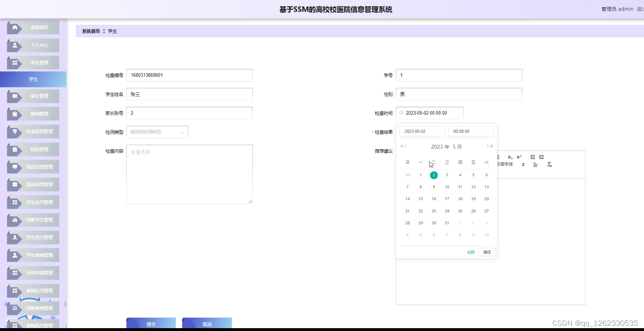This screenshot has width=644, height=331.
Task: Click the 学生病例管理 person icon
Action: (15, 255)
